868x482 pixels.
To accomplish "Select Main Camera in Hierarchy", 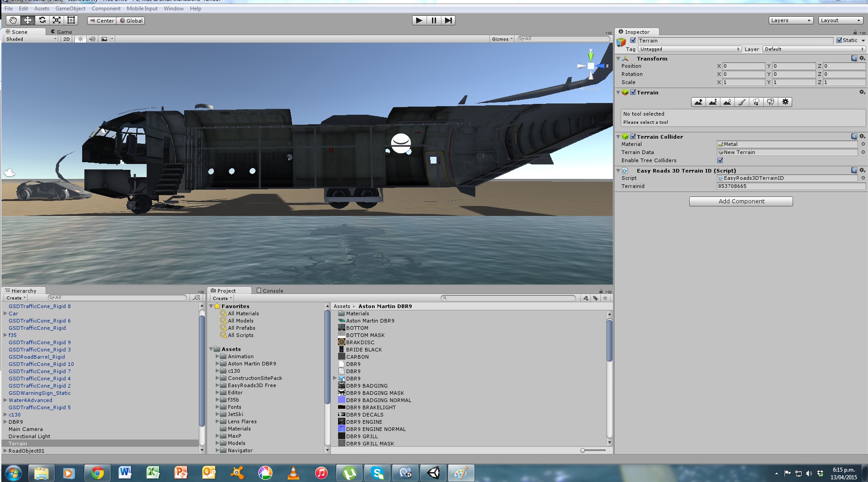I will (x=26, y=429).
